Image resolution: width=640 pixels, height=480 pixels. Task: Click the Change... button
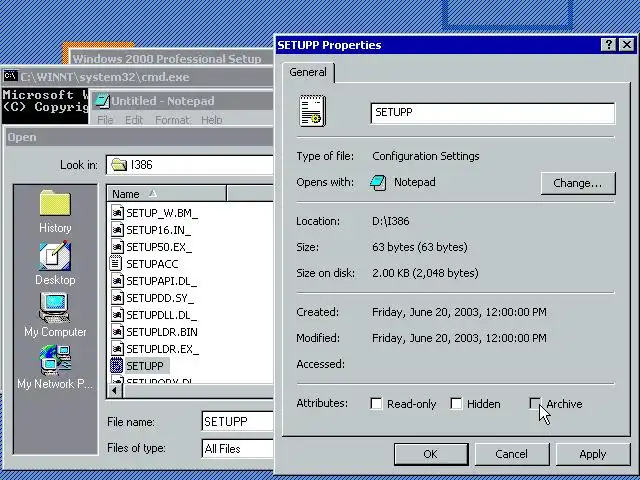pos(578,183)
